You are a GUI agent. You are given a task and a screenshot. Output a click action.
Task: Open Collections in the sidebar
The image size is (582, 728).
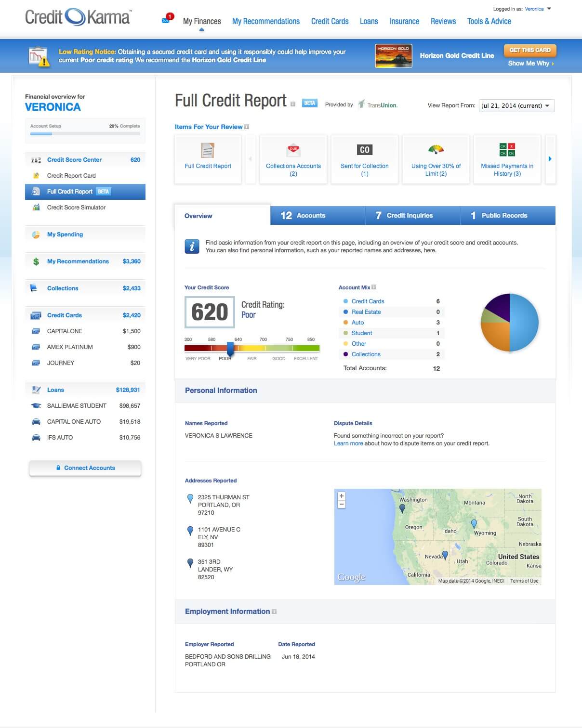coord(85,288)
